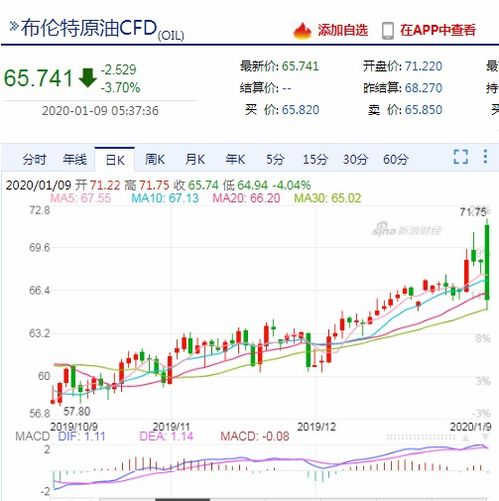Screen dimensions: 499x501
Task: Switch to the 年线 chart tab
Action: (x=75, y=159)
